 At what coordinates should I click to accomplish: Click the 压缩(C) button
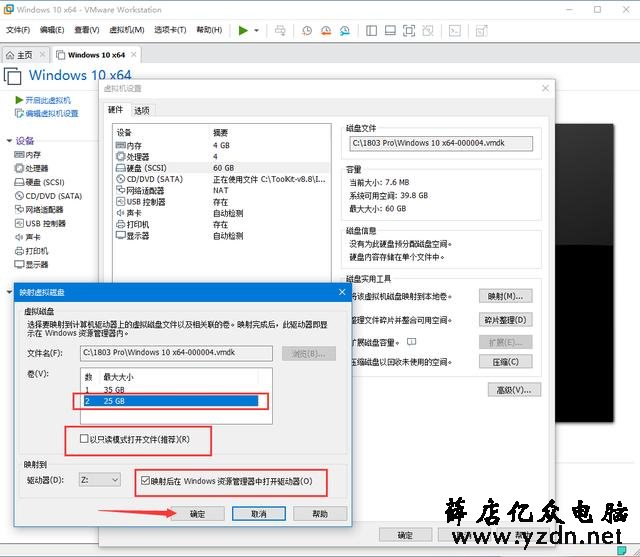505,362
